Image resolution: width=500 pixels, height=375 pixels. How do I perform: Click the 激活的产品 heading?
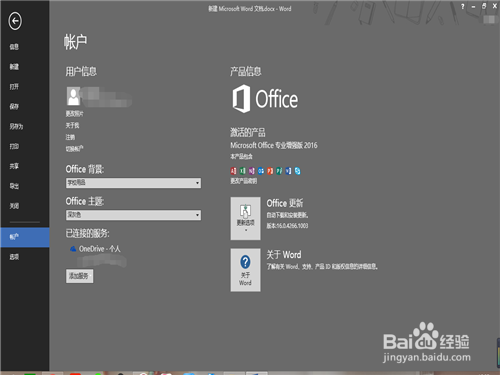click(248, 132)
